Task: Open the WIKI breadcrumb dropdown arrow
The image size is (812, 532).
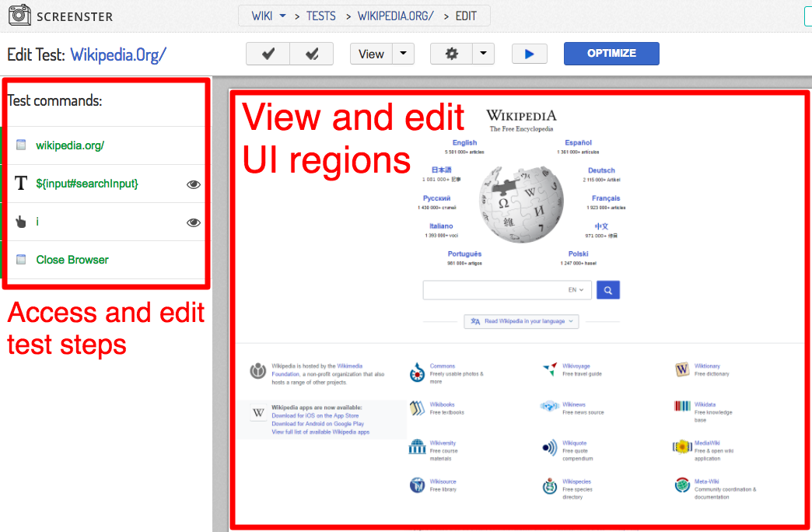Action: [283, 16]
